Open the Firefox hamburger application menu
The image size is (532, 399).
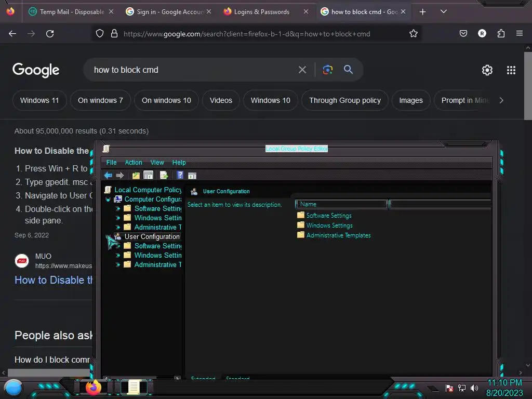(x=519, y=33)
